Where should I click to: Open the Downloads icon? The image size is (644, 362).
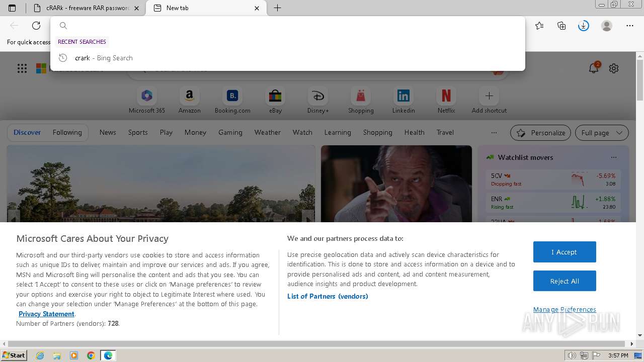(x=584, y=26)
